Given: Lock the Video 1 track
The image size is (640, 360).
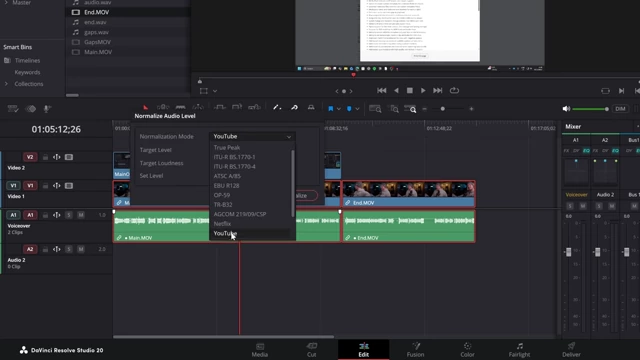Looking at the screenshot, I should click(x=45, y=186).
